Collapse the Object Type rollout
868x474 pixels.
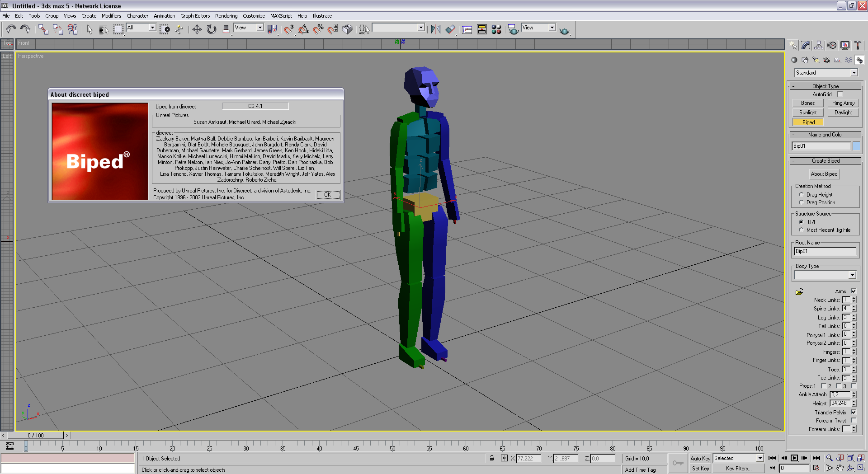coord(825,86)
